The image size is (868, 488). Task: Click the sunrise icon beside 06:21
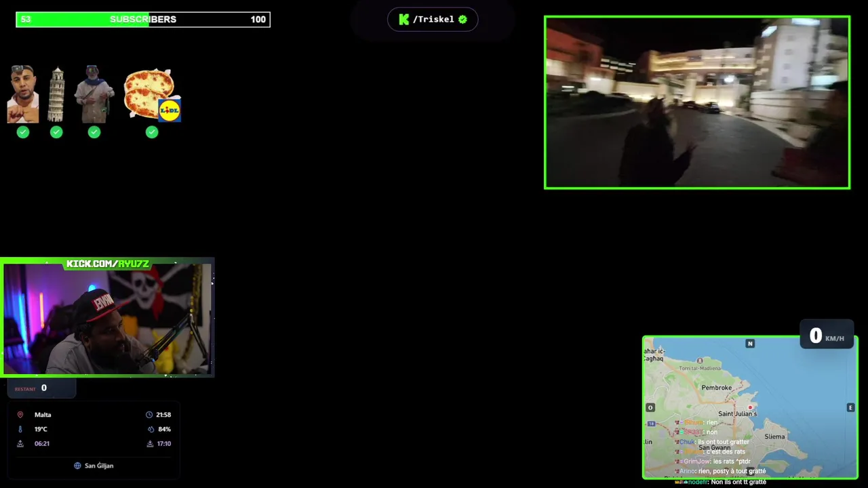(x=20, y=443)
